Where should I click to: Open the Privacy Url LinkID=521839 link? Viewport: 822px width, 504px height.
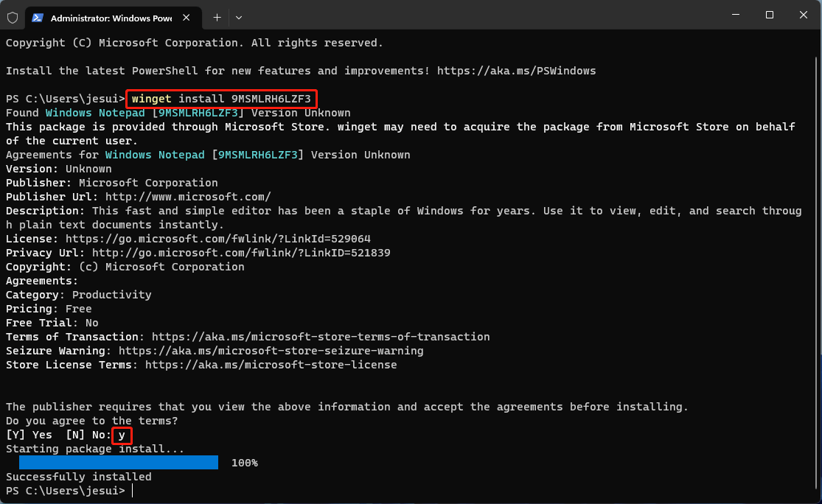[x=241, y=253]
